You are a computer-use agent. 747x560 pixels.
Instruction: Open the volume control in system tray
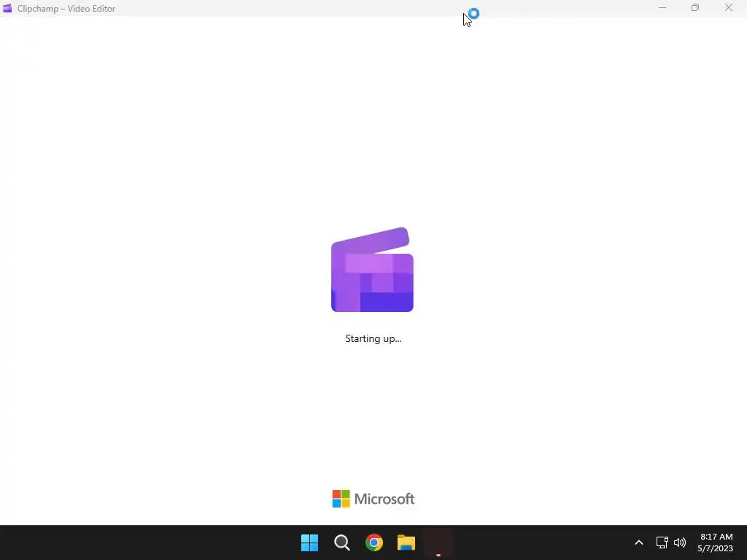pyautogui.click(x=680, y=542)
